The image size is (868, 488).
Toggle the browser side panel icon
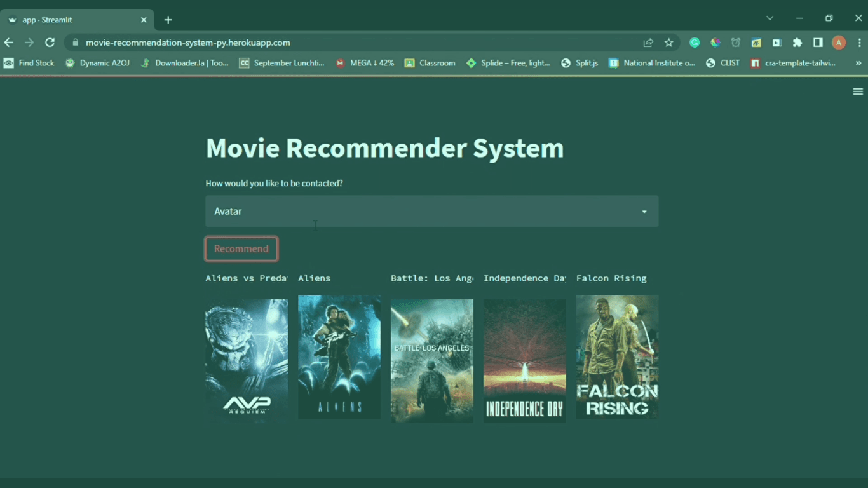pos(818,43)
